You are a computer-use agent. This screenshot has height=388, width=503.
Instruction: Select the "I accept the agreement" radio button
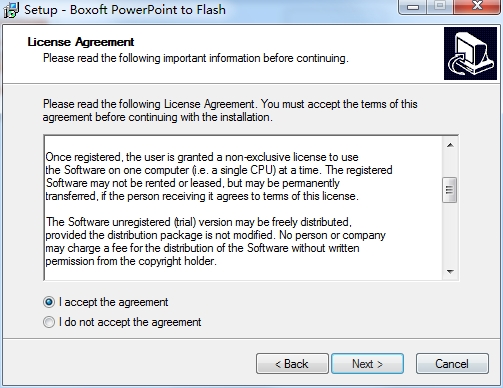pos(49,302)
